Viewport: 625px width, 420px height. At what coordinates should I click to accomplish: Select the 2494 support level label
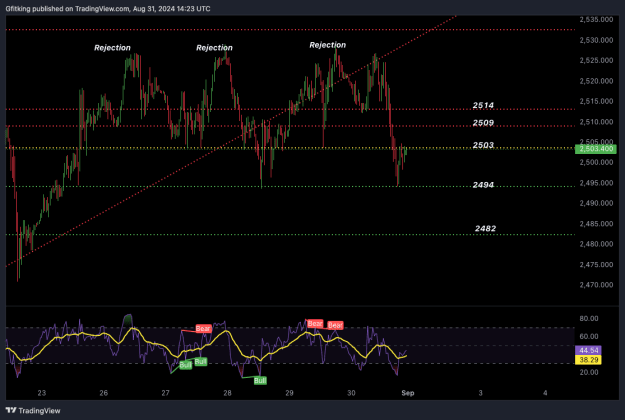(x=483, y=185)
